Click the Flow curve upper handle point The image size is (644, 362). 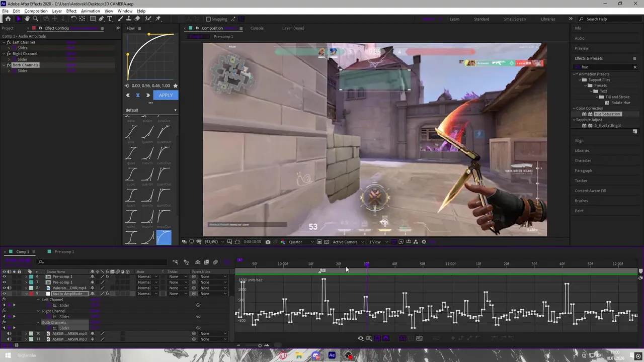coord(149,34)
